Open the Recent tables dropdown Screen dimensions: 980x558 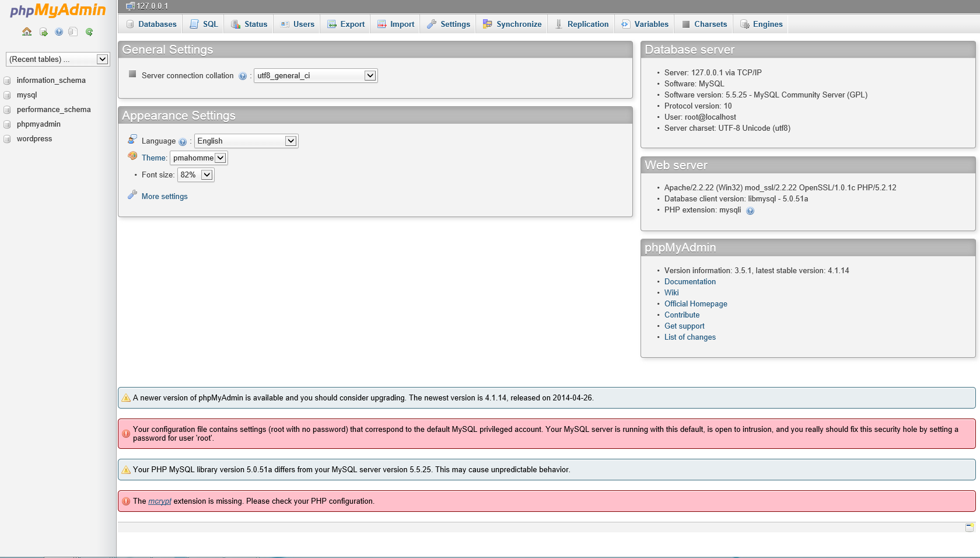point(58,59)
